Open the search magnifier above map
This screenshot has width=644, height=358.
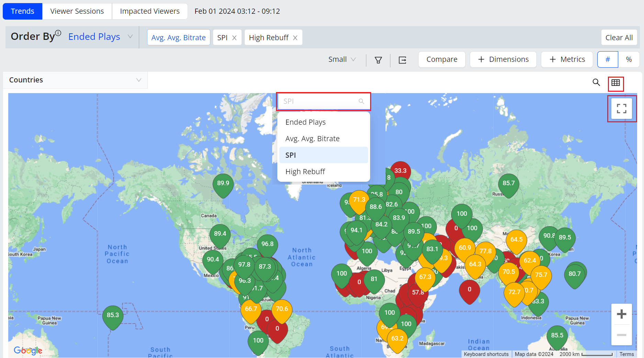click(x=596, y=82)
